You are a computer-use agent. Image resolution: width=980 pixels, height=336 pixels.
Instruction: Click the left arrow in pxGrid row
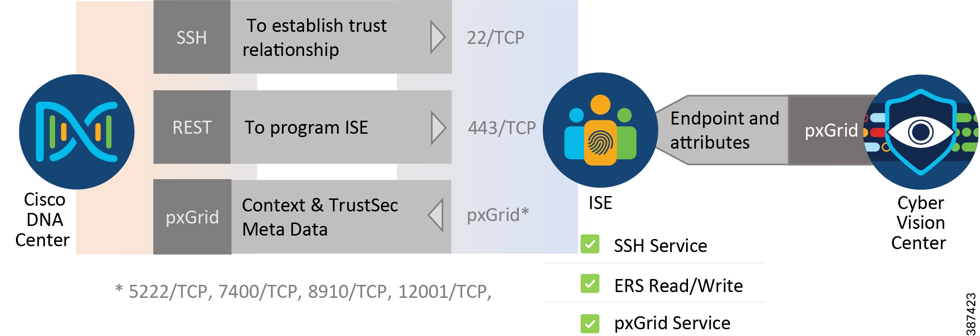pos(436,216)
